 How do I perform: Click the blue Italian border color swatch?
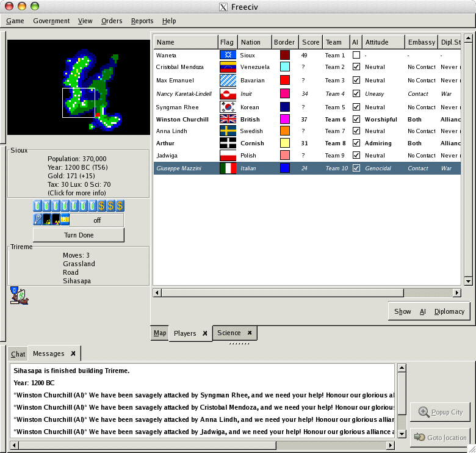click(285, 168)
